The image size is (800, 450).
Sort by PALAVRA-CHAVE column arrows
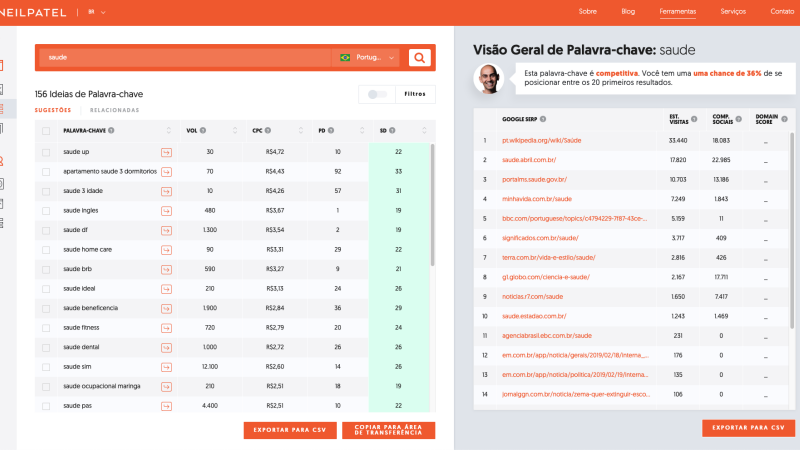169,131
